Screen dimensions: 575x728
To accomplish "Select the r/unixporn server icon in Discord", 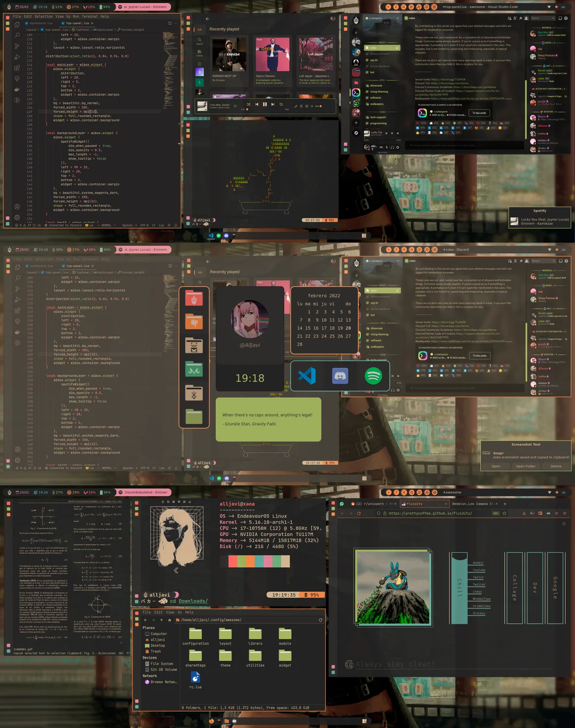I will tap(356, 93).
